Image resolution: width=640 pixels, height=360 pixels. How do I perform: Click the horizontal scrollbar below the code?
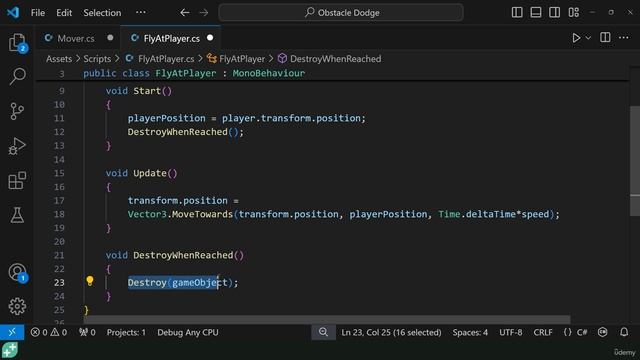click(x=327, y=319)
